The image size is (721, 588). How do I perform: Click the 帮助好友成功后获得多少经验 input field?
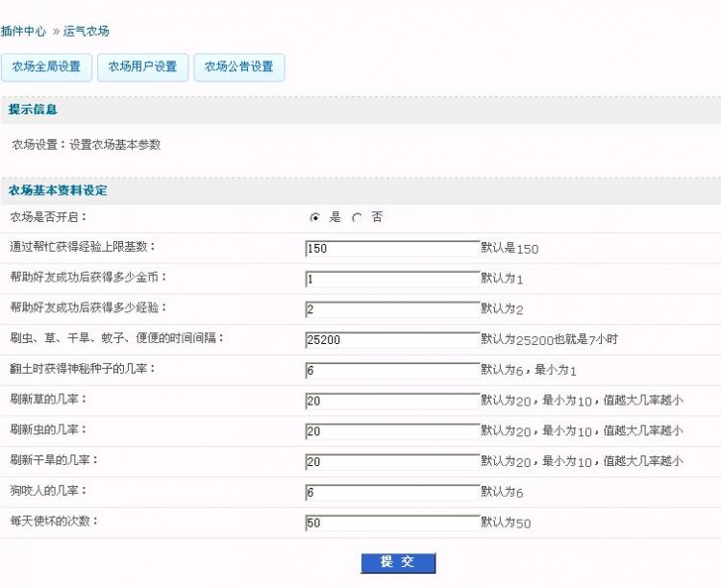click(391, 309)
